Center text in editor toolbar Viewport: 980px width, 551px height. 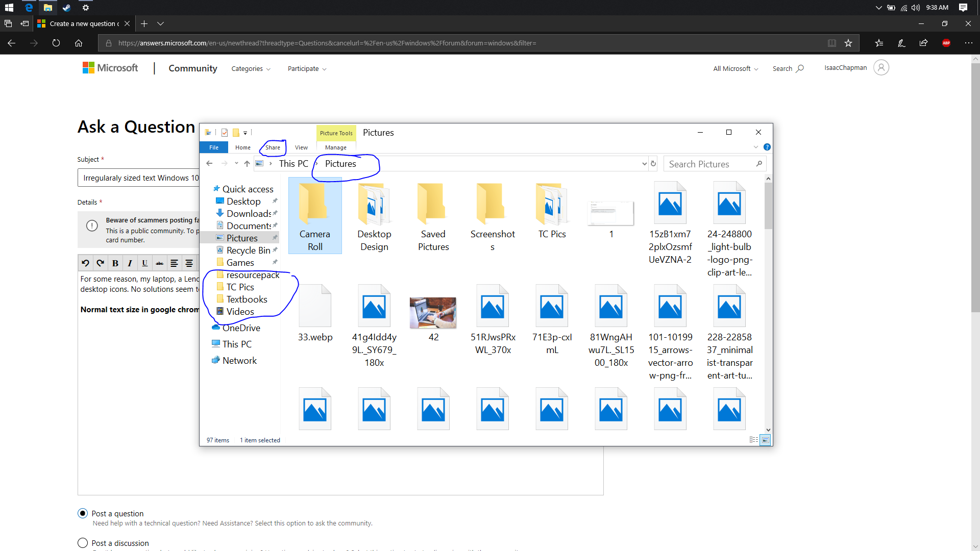point(189,263)
